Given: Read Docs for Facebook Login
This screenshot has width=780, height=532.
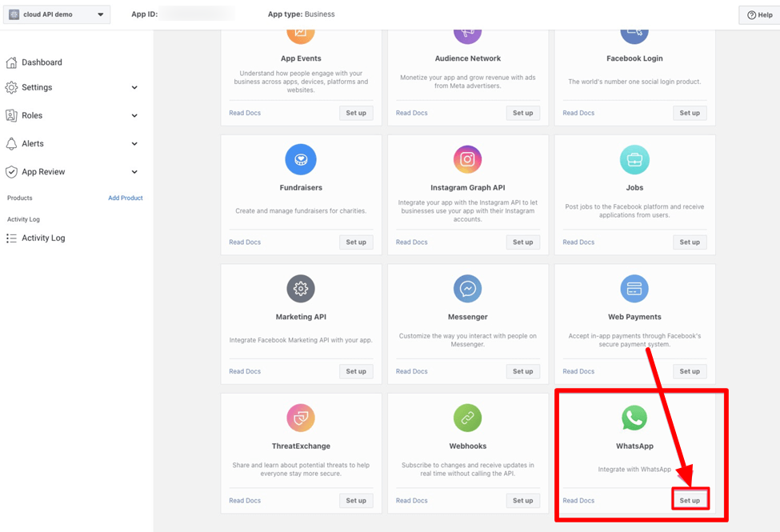Looking at the screenshot, I should pyautogui.click(x=578, y=113).
